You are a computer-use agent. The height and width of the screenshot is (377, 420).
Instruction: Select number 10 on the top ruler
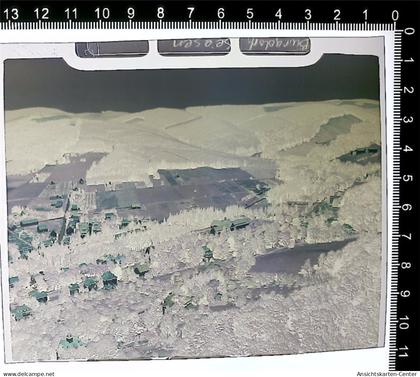102,14
